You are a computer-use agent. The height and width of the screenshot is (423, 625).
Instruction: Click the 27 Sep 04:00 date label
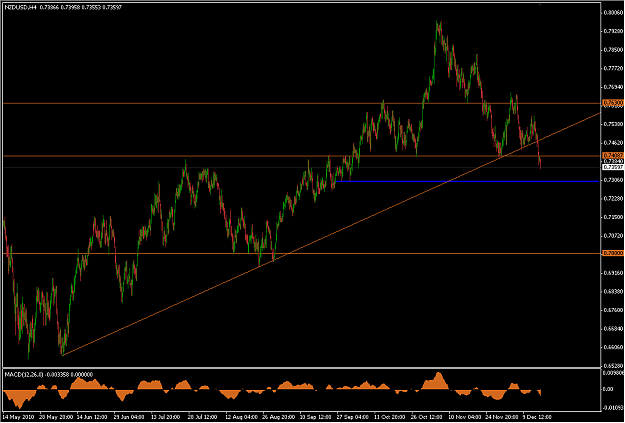(352, 416)
